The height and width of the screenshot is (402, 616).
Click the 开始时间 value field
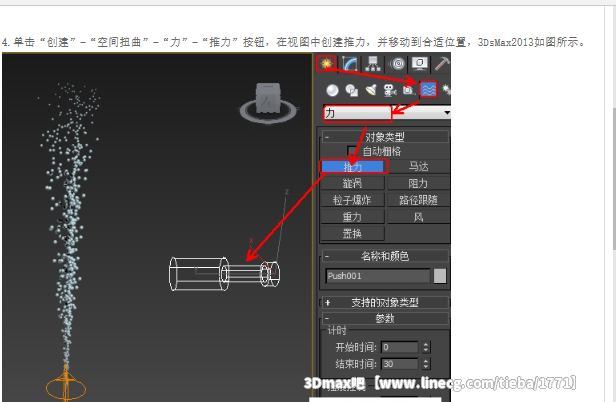(400, 347)
